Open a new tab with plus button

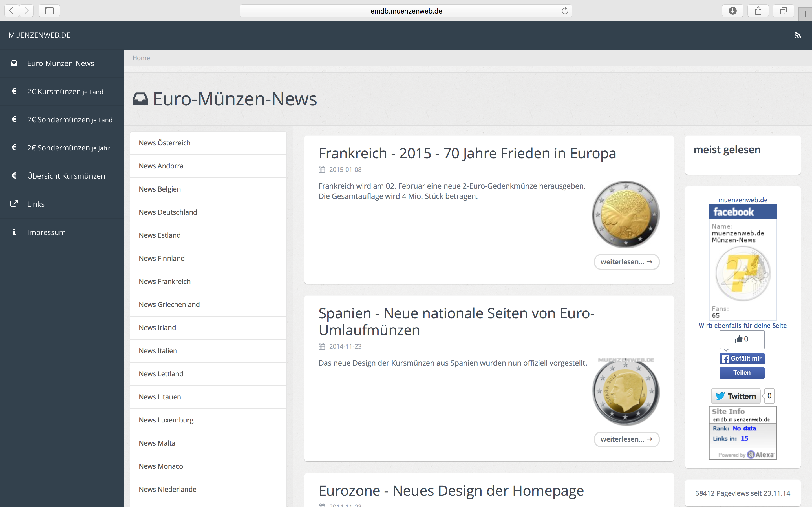pos(805,14)
